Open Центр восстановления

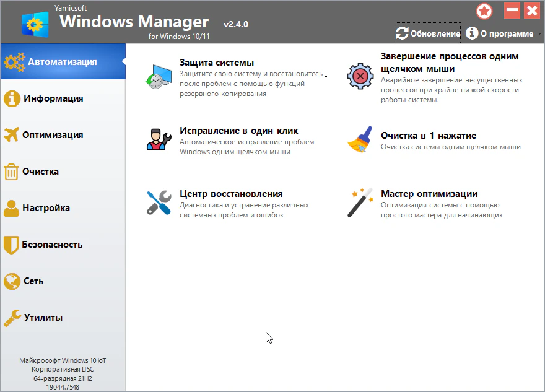pos(231,194)
